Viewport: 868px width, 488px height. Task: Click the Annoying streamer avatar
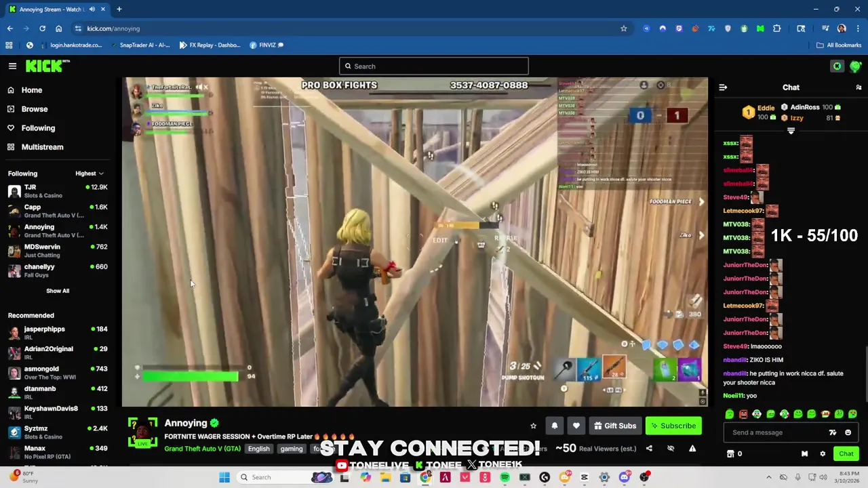(142, 432)
